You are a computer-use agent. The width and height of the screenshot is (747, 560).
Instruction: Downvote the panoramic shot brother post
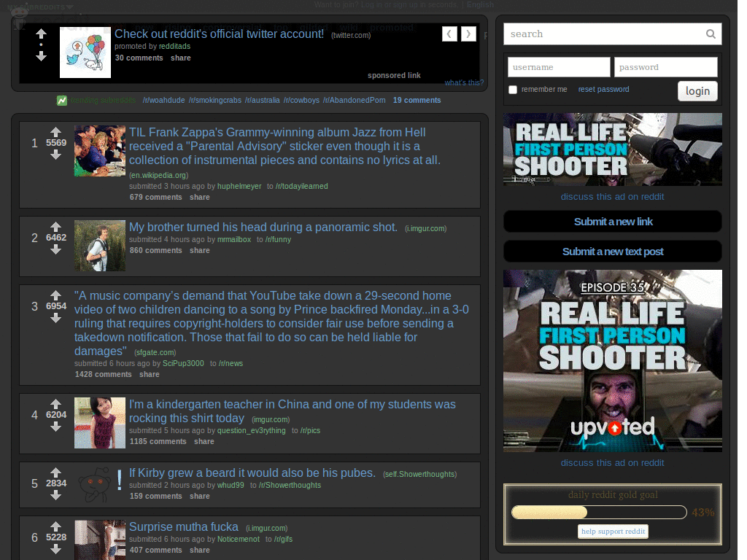tap(55, 249)
